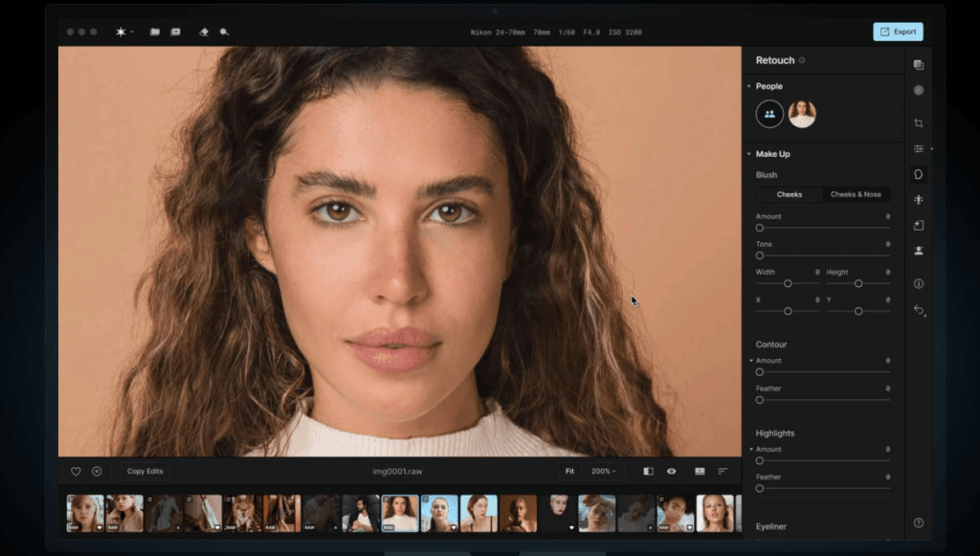This screenshot has width=980, height=556.
Task: Click the Eyeliner section label
Action: [x=771, y=526]
